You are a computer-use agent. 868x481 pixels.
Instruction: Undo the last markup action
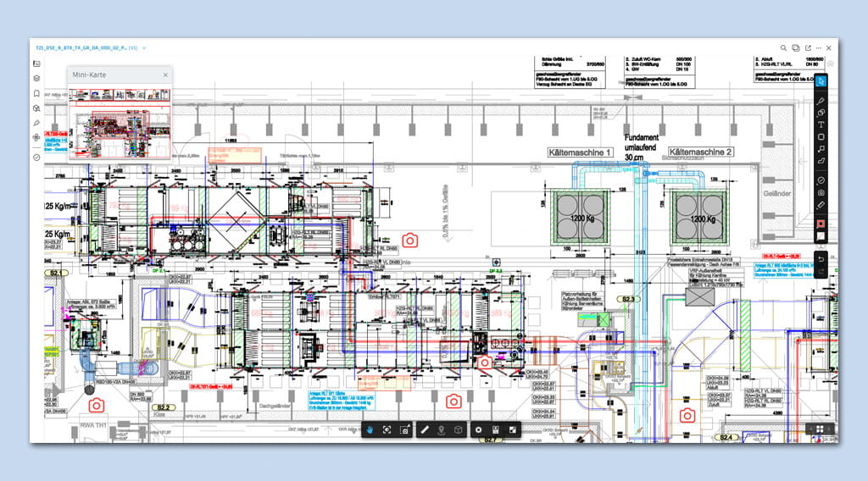[x=821, y=257]
